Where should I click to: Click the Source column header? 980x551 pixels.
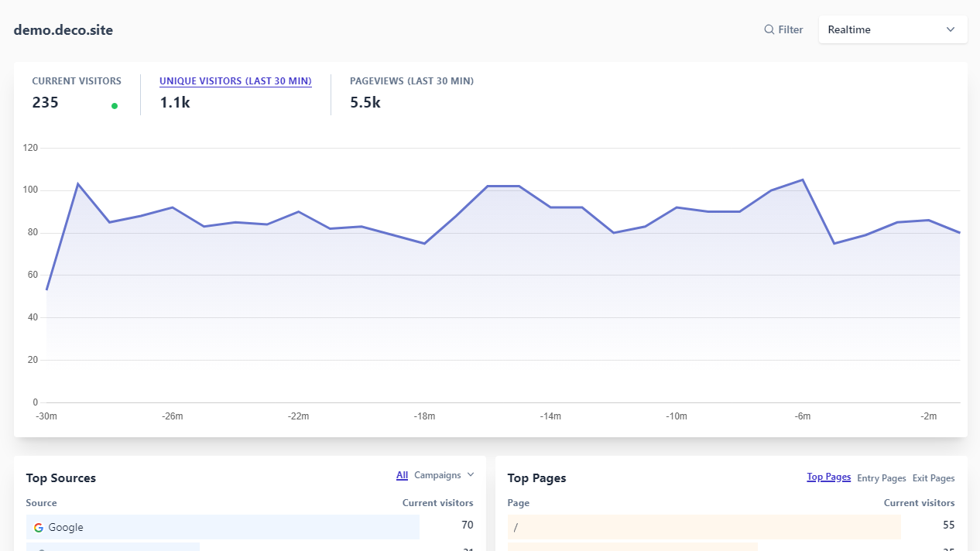pos(41,503)
